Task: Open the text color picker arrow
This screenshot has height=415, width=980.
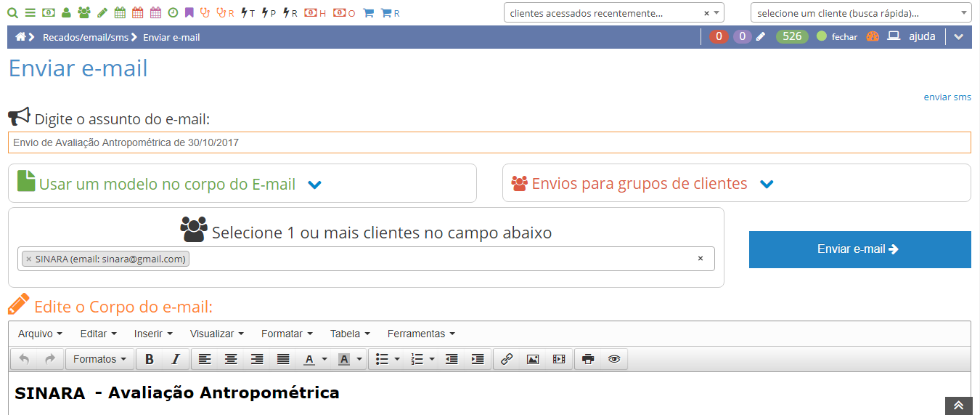Action: (x=324, y=359)
